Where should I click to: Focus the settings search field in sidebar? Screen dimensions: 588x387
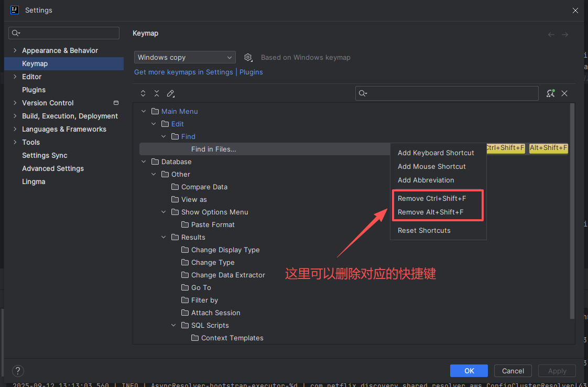click(x=64, y=33)
